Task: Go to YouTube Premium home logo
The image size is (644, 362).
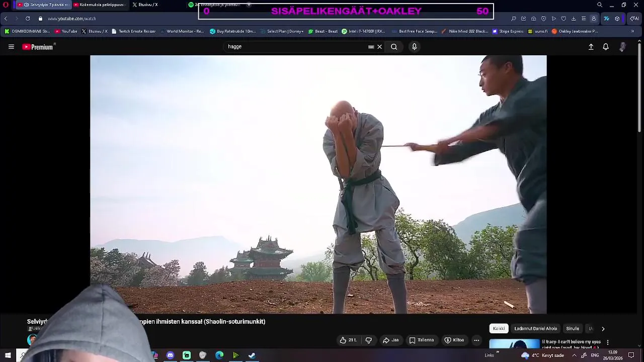Action: pyautogui.click(x=39, y=47)
